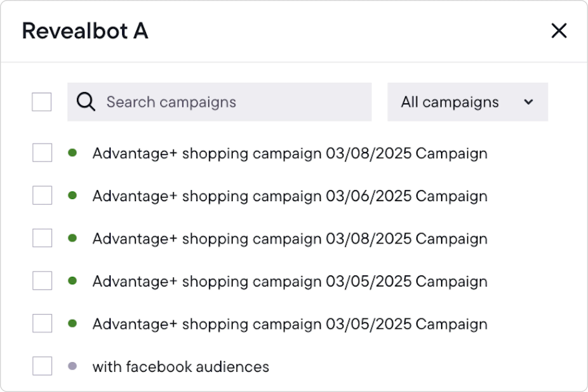The height and width of the screenshot is (392, 588).
Task: Open the All campaigns dropdown
Action: 467,102
